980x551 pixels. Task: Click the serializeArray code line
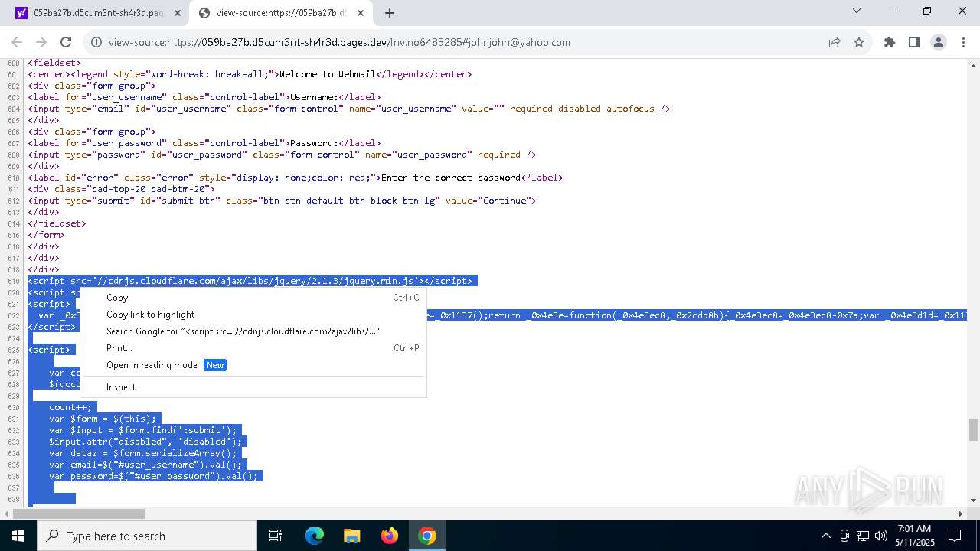pyautogui.click(x=143, y=453)
